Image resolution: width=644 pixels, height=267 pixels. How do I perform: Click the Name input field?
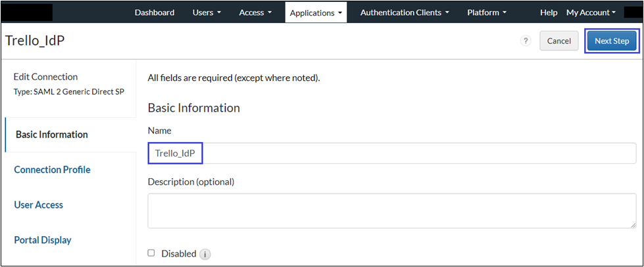coord(391,153)
